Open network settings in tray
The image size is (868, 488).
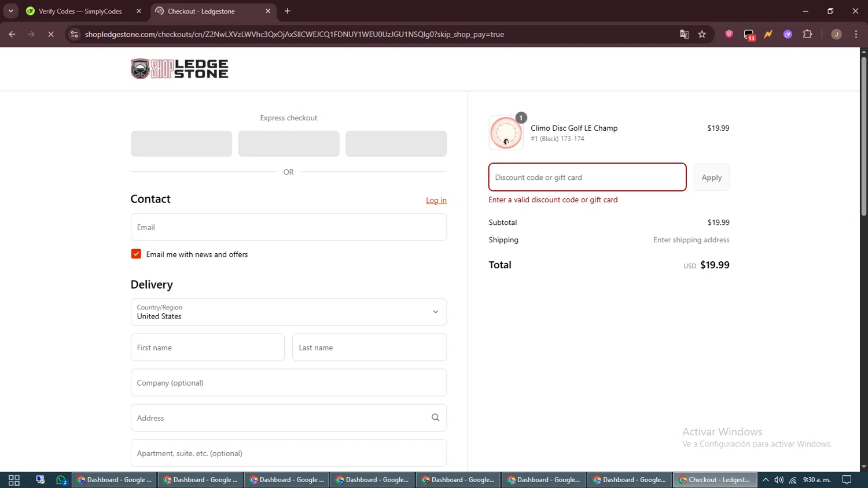coord(793,480)
